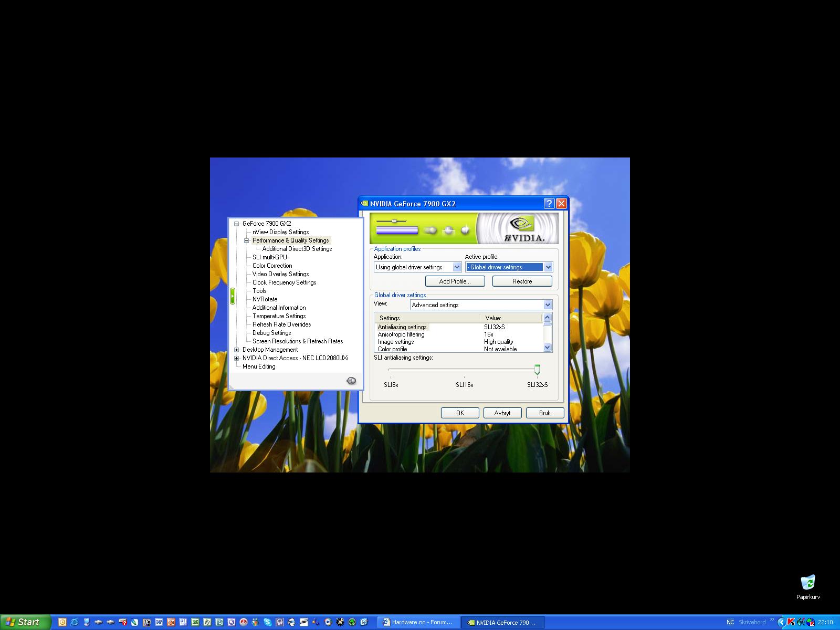Launch Internet Explorer from quick launch
Viewport: 840px width, 630px height.
coord(74,622)
